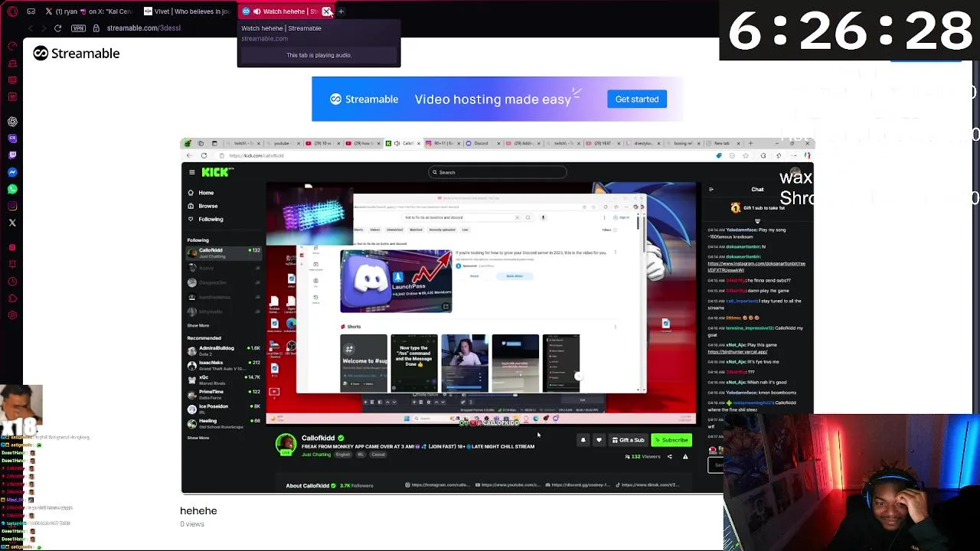Select Following in Kick sidebar
Image resolution: width=980 pixels, height=551 pixels.
click(206, 219)
